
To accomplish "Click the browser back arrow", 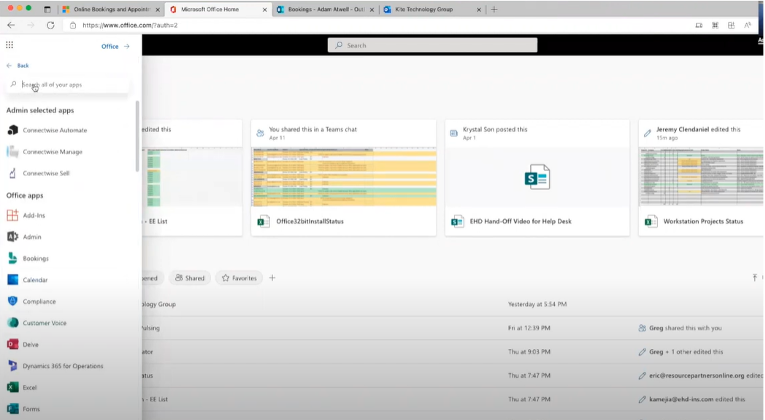I will pos(11,25).
